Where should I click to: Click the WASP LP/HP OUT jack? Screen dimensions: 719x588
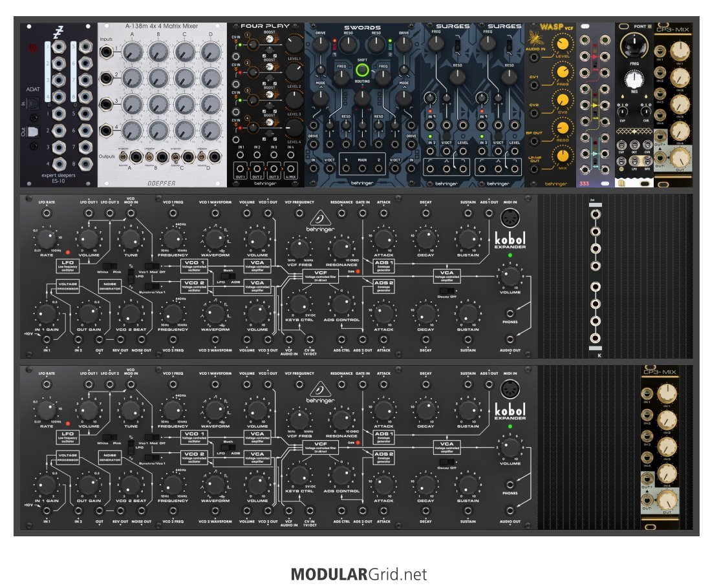point(533,169)
